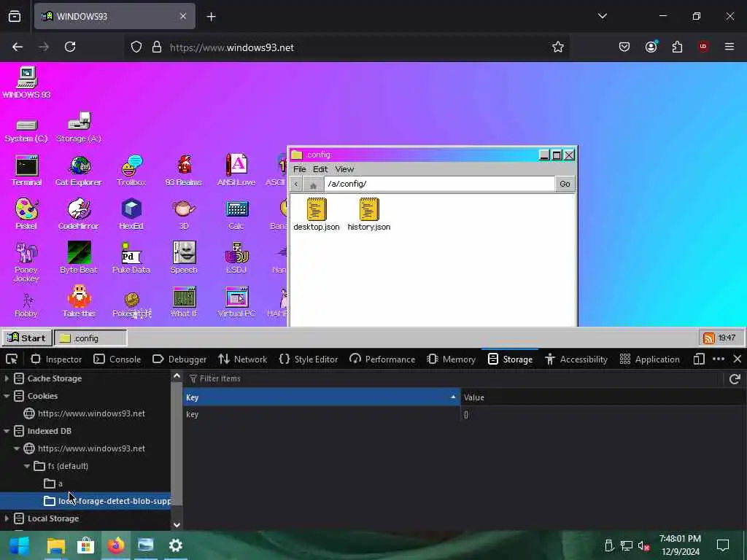Screen dimensions: 747x560
Task: Refresh storage items in devtools
Action: [x=734, y=378]
